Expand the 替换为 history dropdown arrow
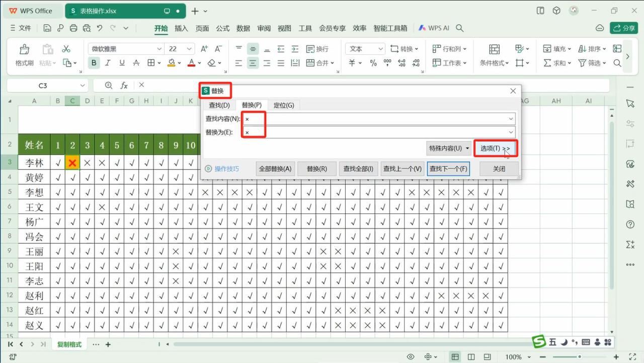This screenshot has width=644, height=363. [511, 132]
